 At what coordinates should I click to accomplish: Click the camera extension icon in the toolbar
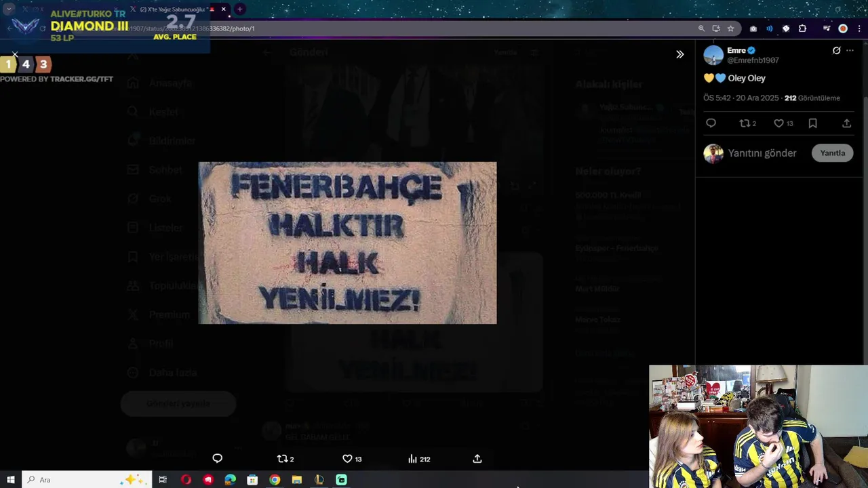point(753,28)
